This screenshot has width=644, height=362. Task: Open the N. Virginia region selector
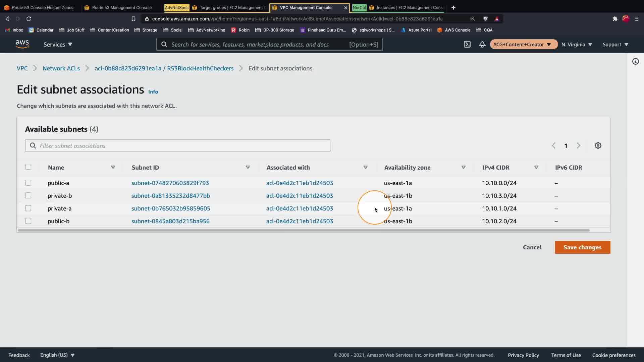[577, 44]
